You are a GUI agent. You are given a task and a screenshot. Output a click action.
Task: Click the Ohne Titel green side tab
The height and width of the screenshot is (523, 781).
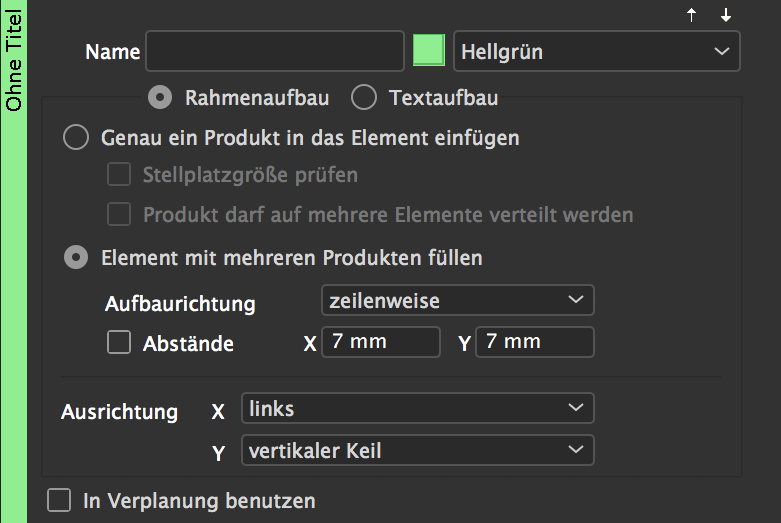(13, 262)
